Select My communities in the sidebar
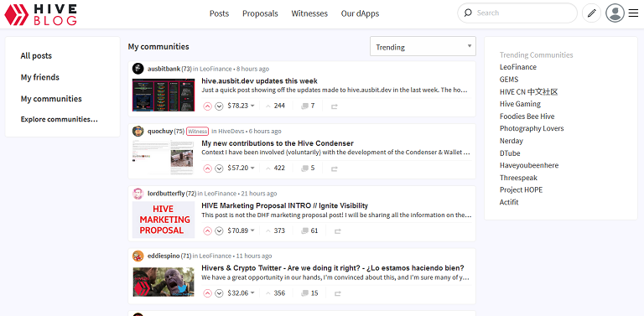 click(51, 99)
